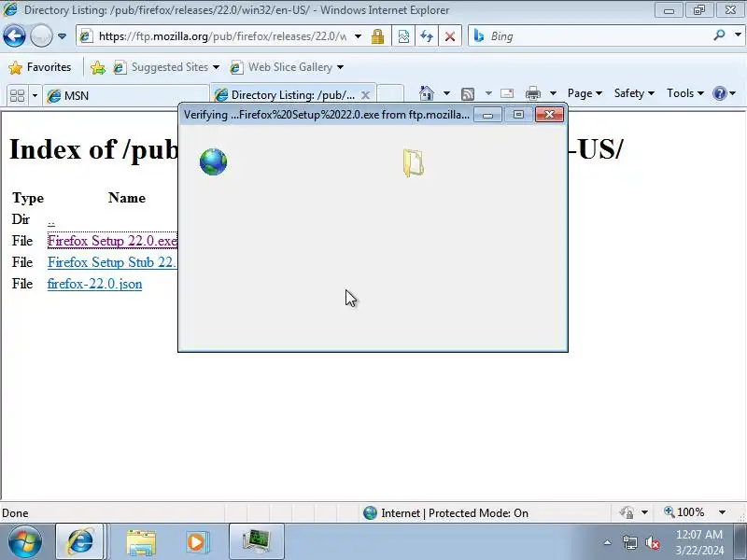Open Windows Explorer from the taskbar
Image resolution: width=747 pixels, height=560 pixels.
coord(141,542)
